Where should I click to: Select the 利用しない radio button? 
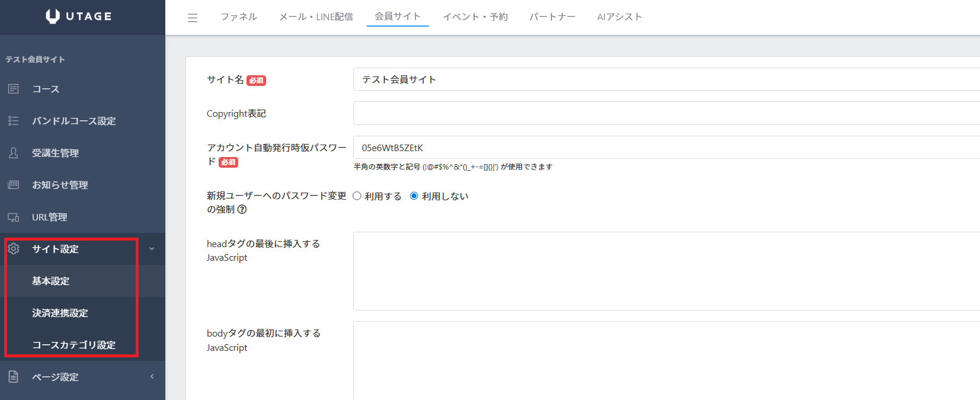[x=414, y=196]
